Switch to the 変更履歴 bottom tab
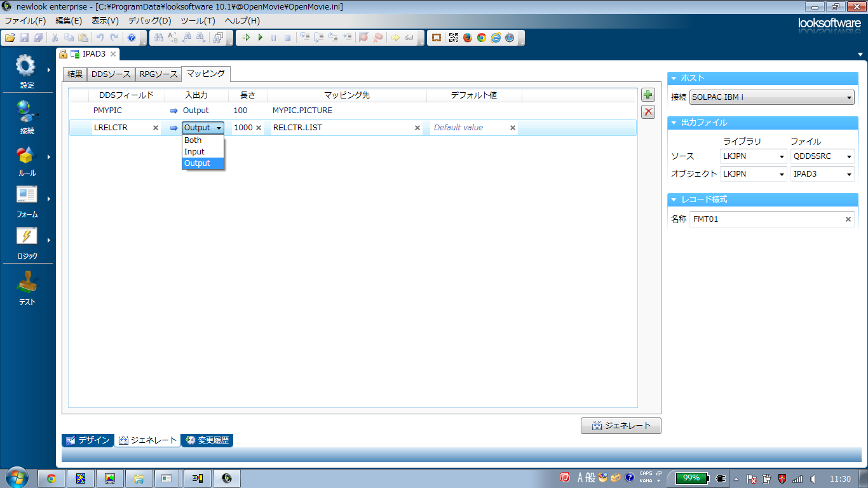The width and height of the screenshot is (868, 488). click(x=207, y=440)
